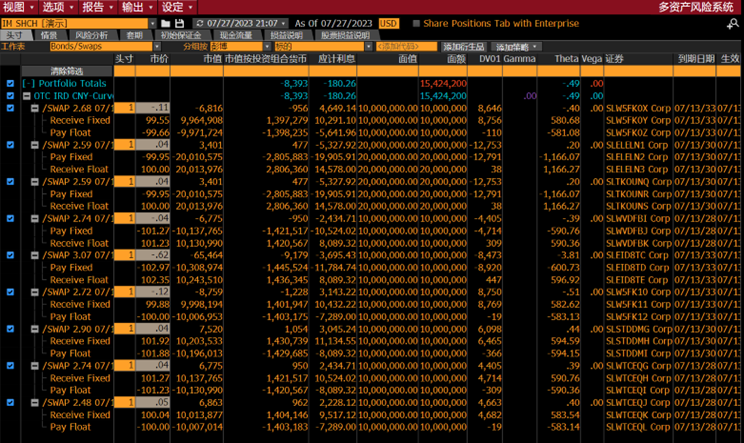744x443 pixels.
Task: Uncheck the Portfolio Totals row checkbox
Action: (10, 83)
